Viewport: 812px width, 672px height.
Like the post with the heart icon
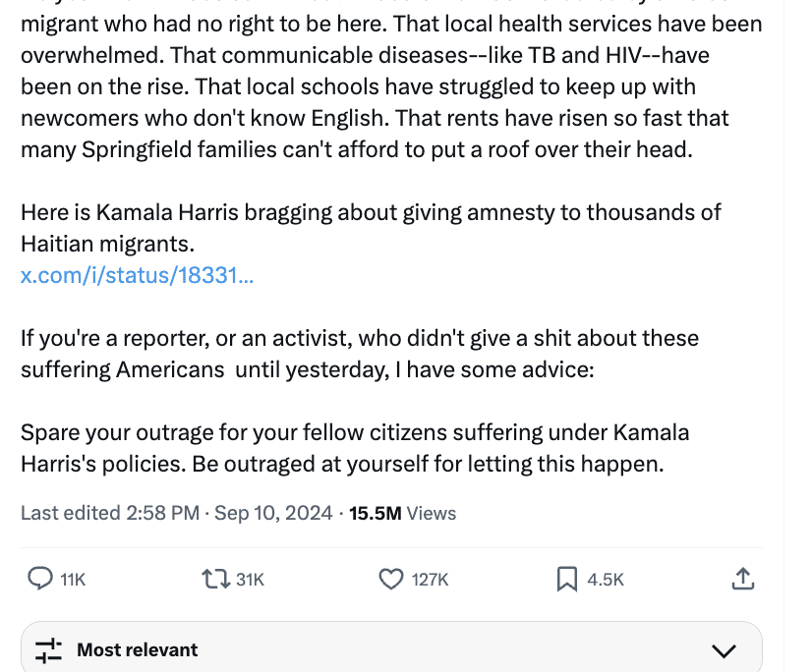(x=391, y=579)
